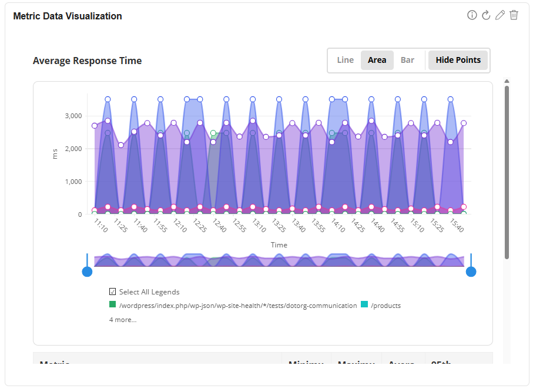Click the scrollbar up arrow
533x392 pixels.
(x=507, y=81)
